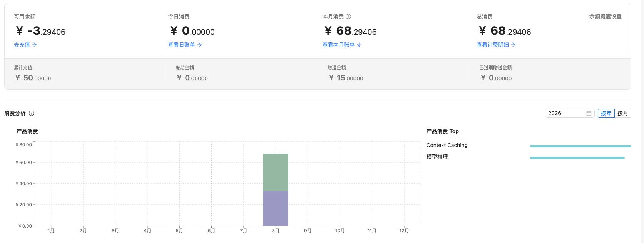Click the 今日消费 value ¥ 0.00000
Screen dimensions: 644x243
tap(192, 31)
